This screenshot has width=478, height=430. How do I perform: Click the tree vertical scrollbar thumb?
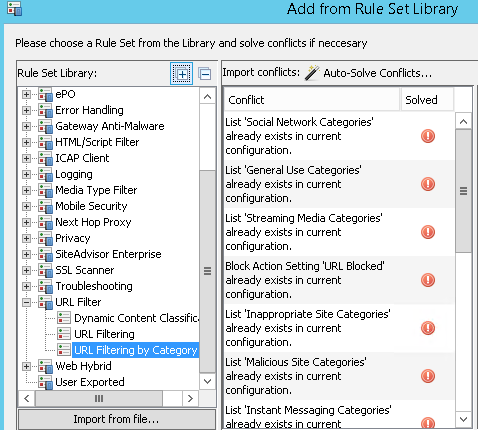pos(207,271)
